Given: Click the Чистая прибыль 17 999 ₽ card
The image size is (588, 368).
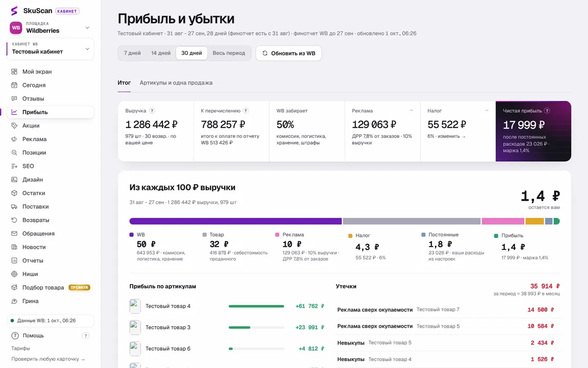Looking at the screenshot, I should pyautogui.click(x=533, y=131).
